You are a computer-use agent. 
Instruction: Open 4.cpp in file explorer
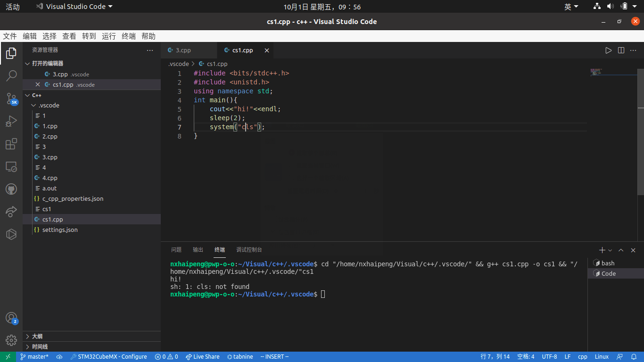[91, 178]
